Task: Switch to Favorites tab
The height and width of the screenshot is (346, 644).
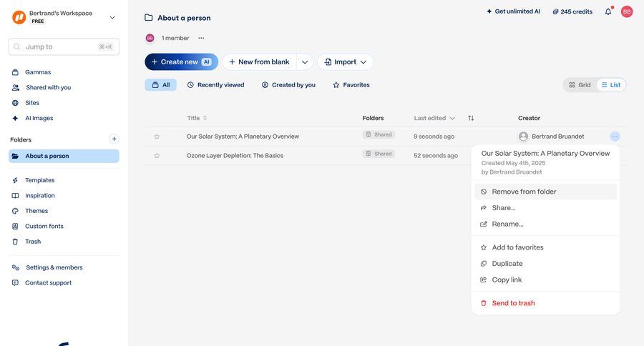Action: (x=351, y=85)
